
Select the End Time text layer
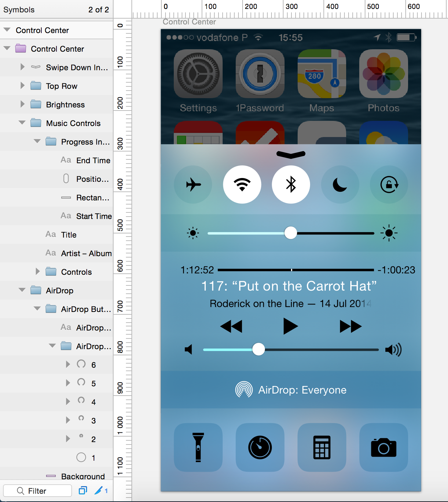click(56, 160)
